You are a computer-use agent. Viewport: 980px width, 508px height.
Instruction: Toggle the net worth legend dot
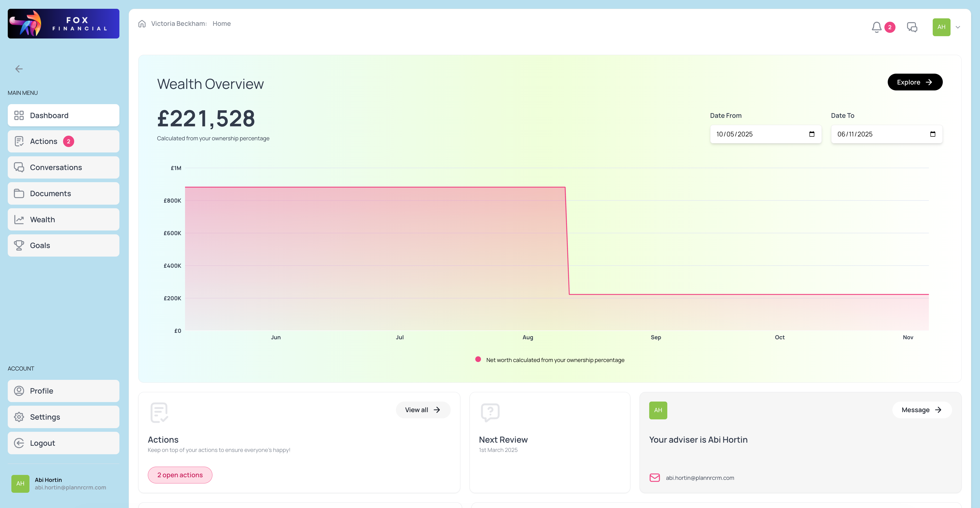coord(478,359)
